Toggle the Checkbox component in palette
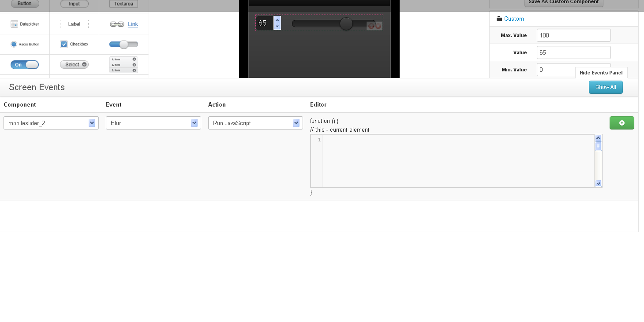The height and width of the screenshot is (322, 644). click(64, 44)
